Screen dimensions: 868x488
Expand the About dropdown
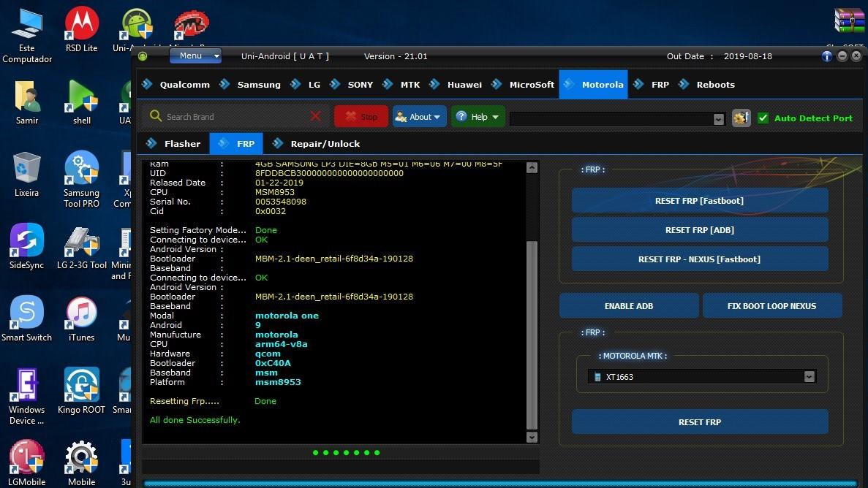[419, 117]
